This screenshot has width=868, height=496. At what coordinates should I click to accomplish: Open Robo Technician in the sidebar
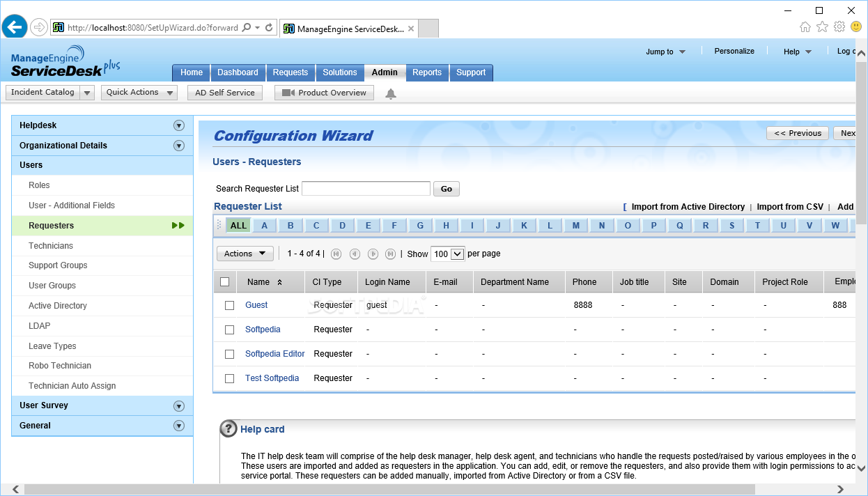(60, 366)
